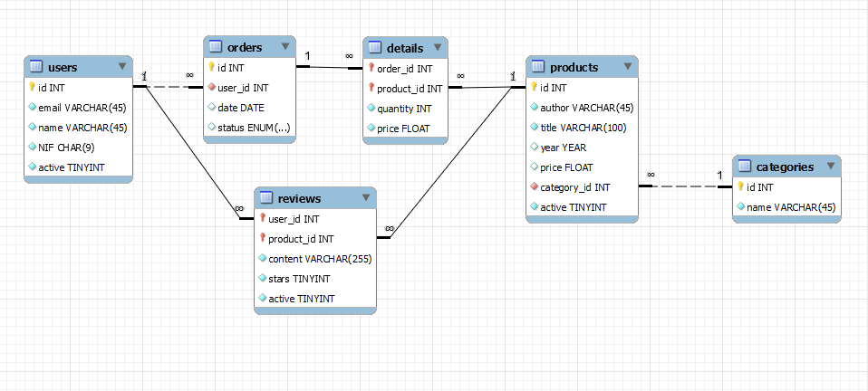
Task: Click the primary key icon of users id
Action: click(32, 87)
